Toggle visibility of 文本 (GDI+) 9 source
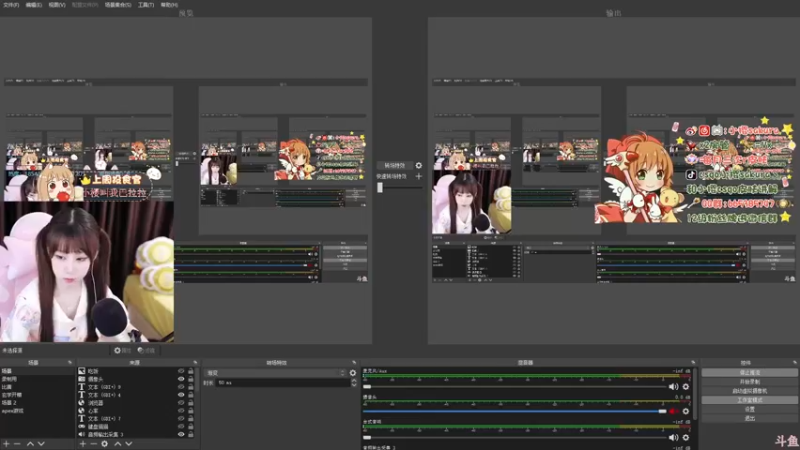This screenshot has width=800, height=450. [181, 387]
